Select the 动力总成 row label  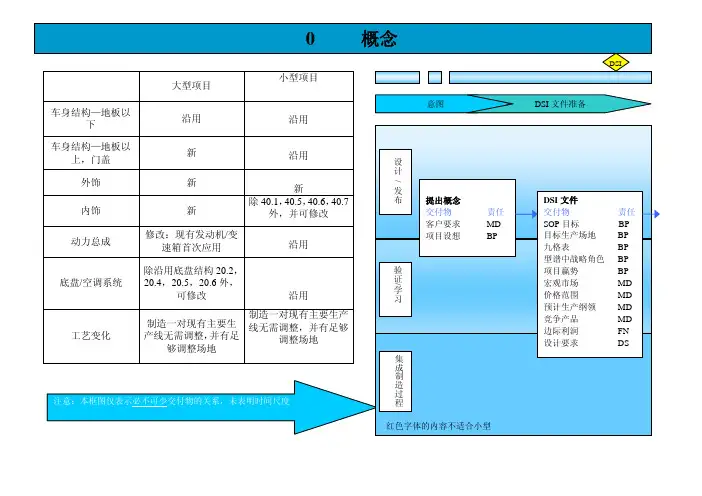88,241
